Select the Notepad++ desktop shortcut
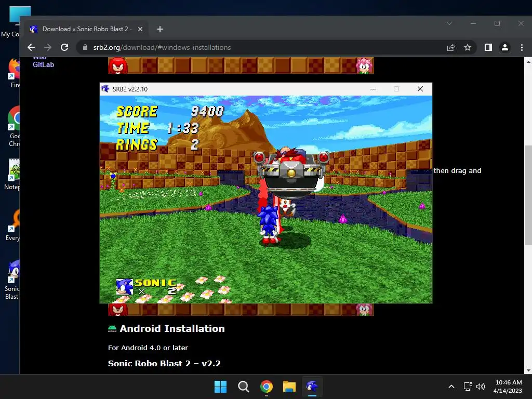The height and width of the screenshot is (399, 532). pyautogui.click(x=13, y=175)
